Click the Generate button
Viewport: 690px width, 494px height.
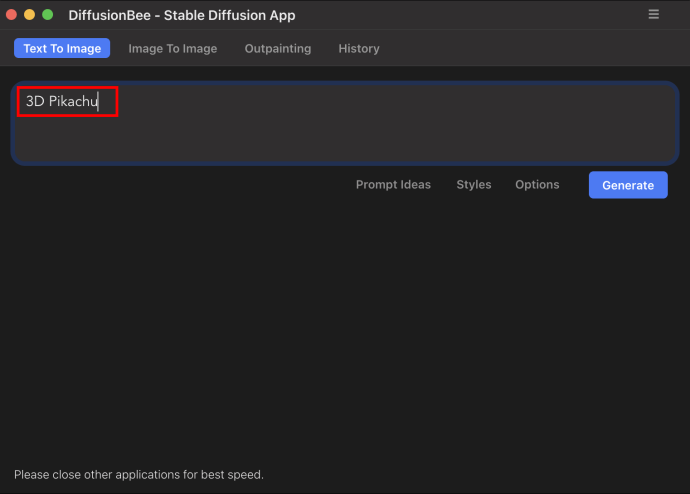click(x=628, y=185)
